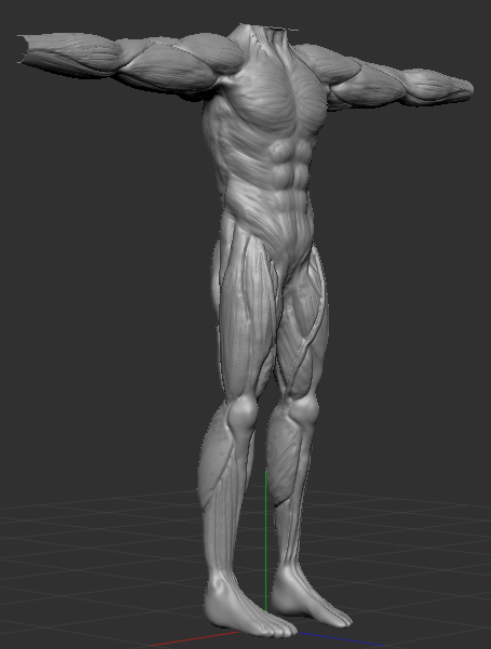This screenshot has height=649, width=491.
Task: Click the kneecap of the farther rear leg
Action: point(306,409)
